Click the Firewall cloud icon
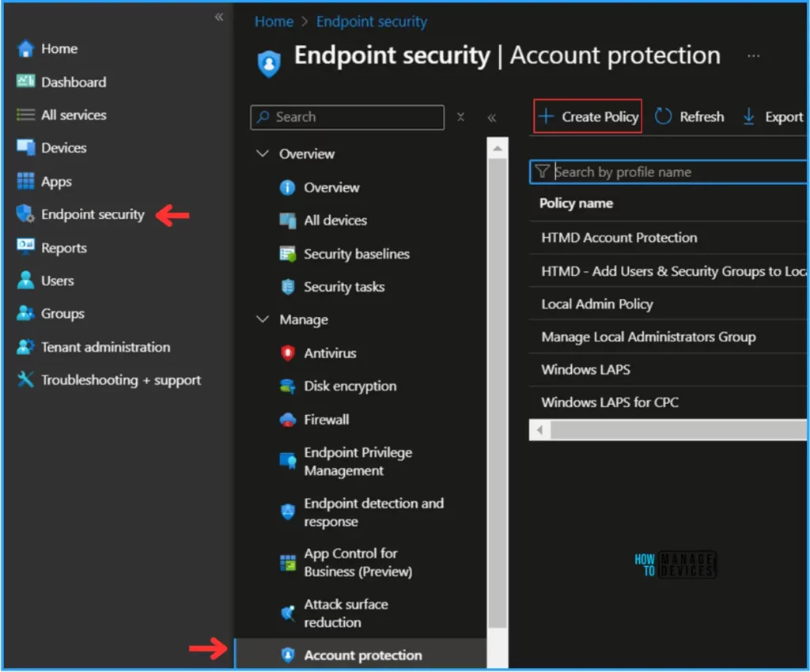Image resolution: width=810 pixels, height=672 pixels. 287,420
